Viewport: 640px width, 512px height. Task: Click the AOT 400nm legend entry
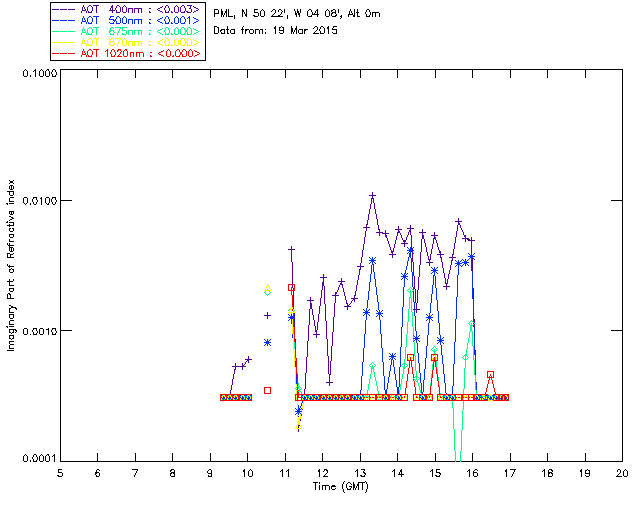[x=126, y=9]
